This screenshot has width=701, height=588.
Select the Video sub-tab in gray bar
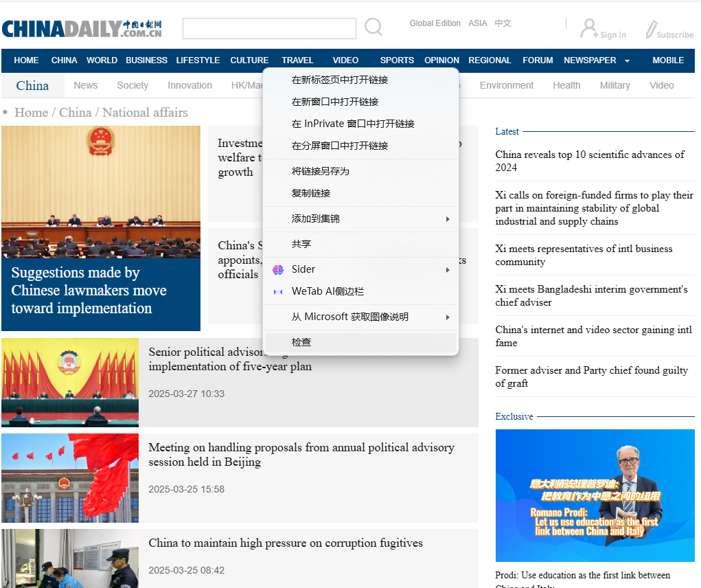(661, 85)
